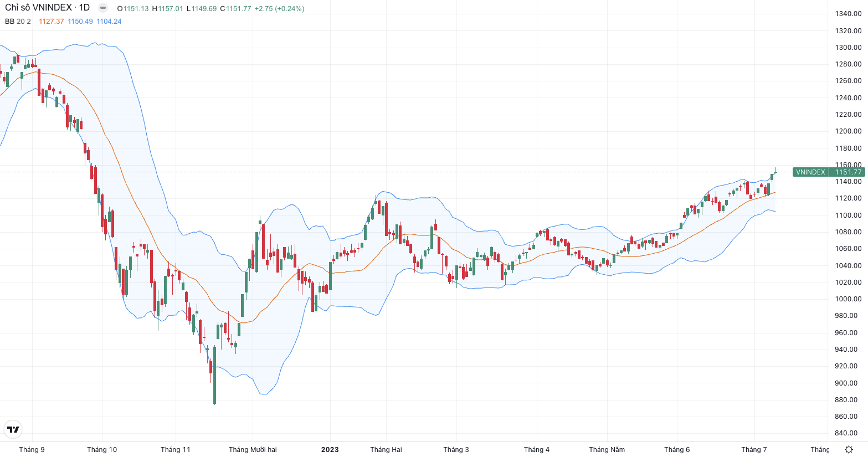Screen dimensions: 868x457
Task: Click the 1120.00 price axis label
Action: (x=848, y=198)
